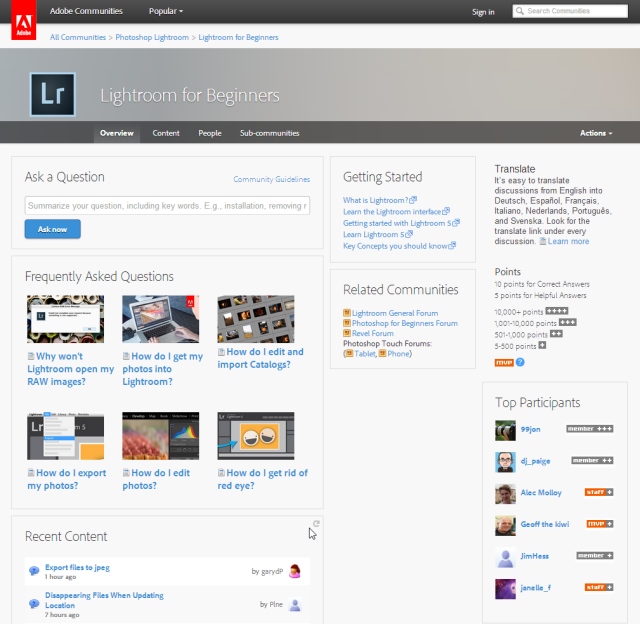Click the forum icon beside Lightroom General Forum
Screen dimensions: 640x624
coord(347,313)
